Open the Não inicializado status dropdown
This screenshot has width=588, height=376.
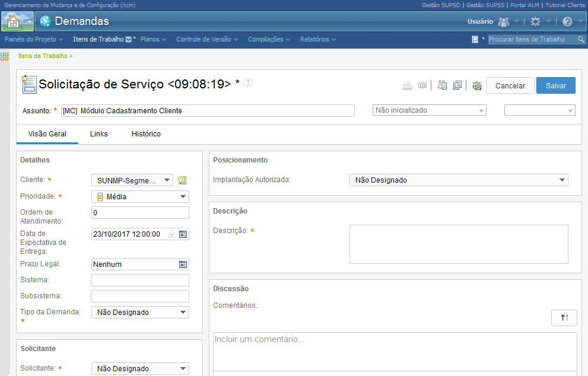click(430, 110)
